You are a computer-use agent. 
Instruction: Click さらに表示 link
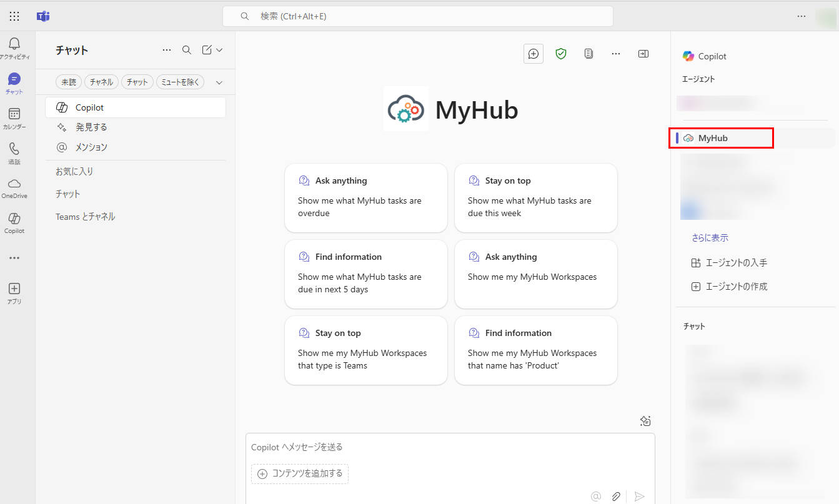[710, 238]
